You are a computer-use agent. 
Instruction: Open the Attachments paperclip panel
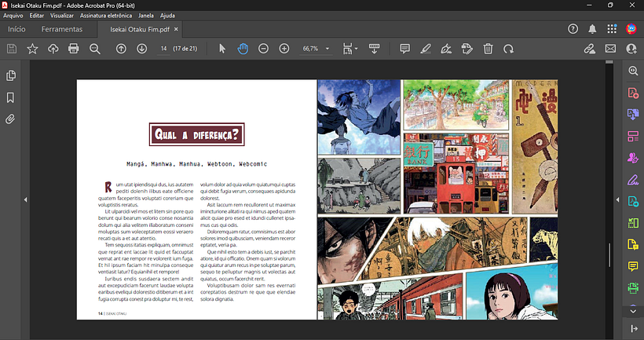click(10, 119)
